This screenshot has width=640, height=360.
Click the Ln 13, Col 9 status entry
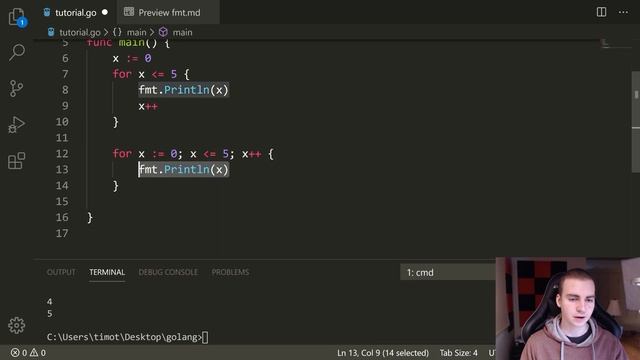(x=383, y=353)
